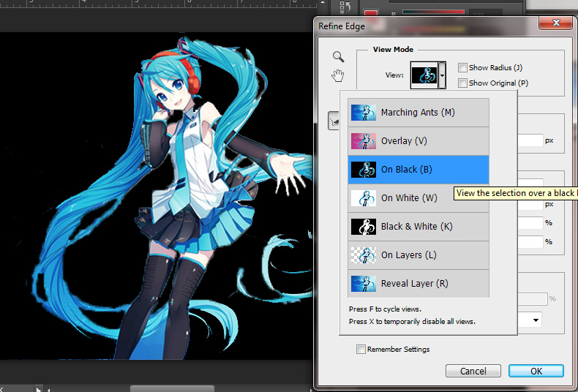Close the Refine Edge dialog

click(x=556, y=23)
